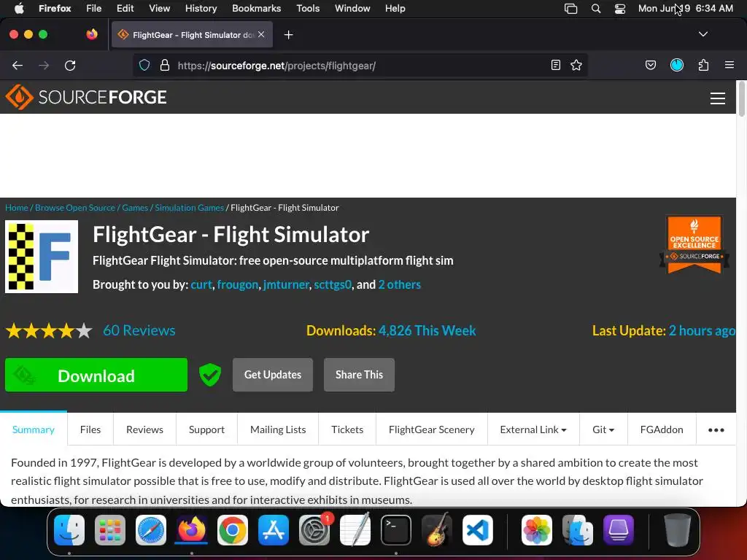
Task: Open Visual Studio Code from Dock
Action: pyautogui.click(x=477, y=529)
